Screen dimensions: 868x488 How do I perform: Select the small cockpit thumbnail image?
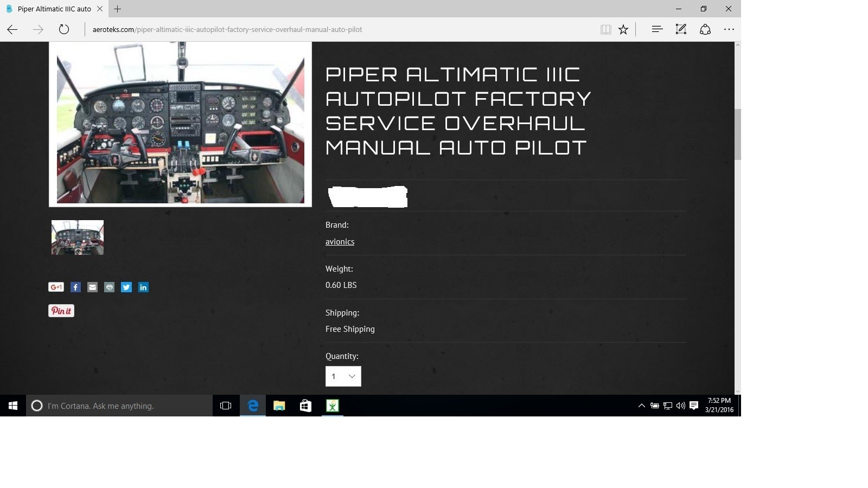tap(77, 237)
